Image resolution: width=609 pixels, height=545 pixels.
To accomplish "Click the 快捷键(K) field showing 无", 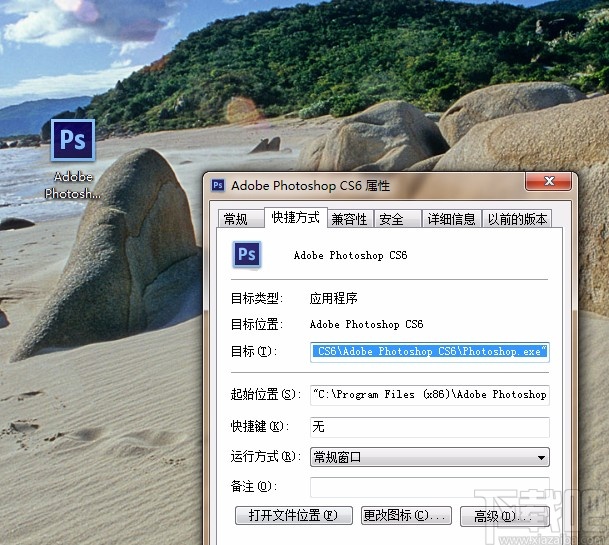I will pos(430,427).
